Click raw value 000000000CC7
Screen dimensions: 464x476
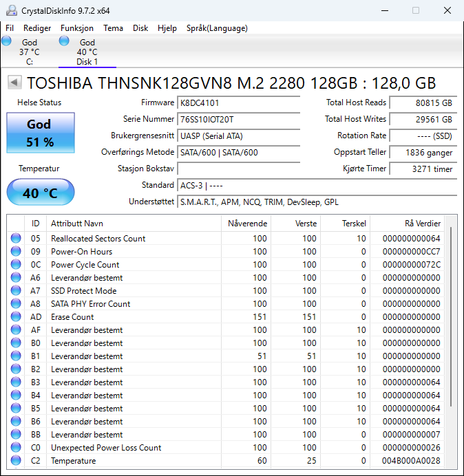(x=411, y=252)
